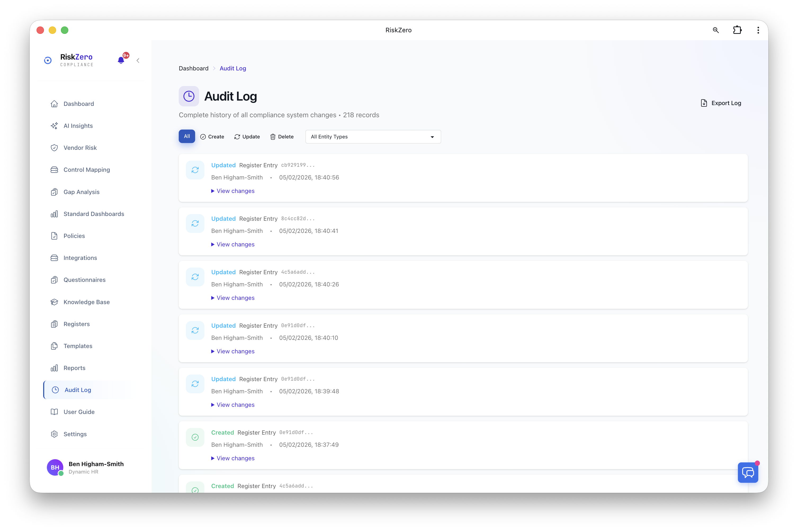
Task: Select Registers in the sidebar menu
Action: coord(76,324)
